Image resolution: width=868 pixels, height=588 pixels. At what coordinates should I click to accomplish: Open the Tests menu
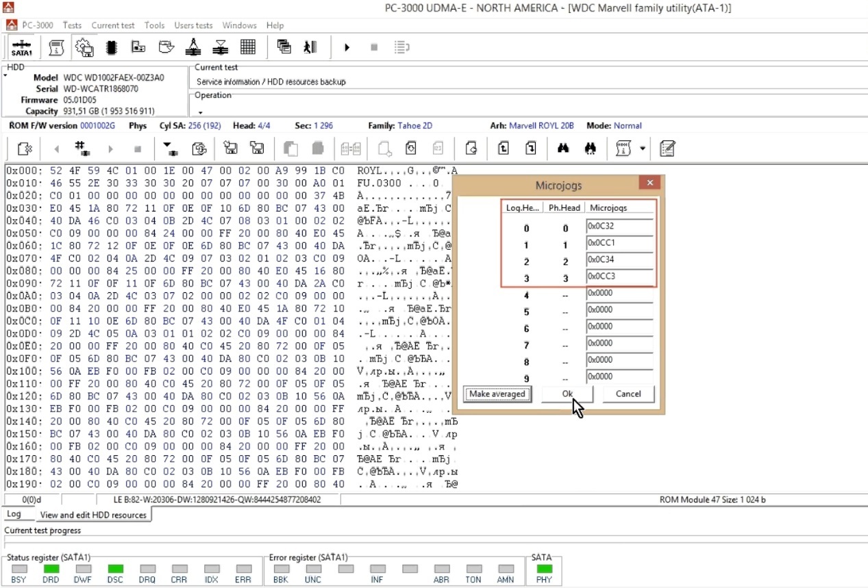coord(72,25)
